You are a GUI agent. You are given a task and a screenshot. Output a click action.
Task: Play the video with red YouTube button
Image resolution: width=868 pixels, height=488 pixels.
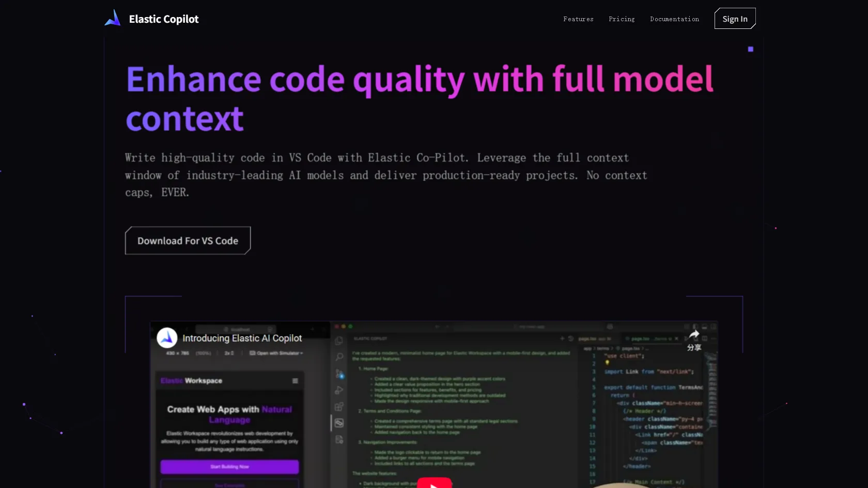tap(435, 483)
